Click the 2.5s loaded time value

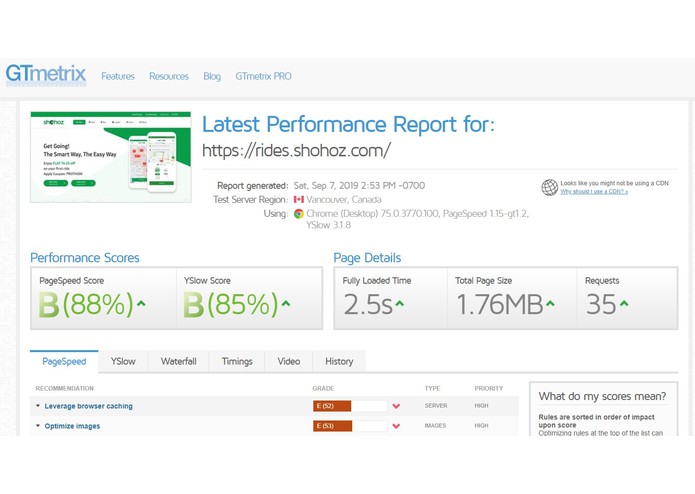[368, 304]
